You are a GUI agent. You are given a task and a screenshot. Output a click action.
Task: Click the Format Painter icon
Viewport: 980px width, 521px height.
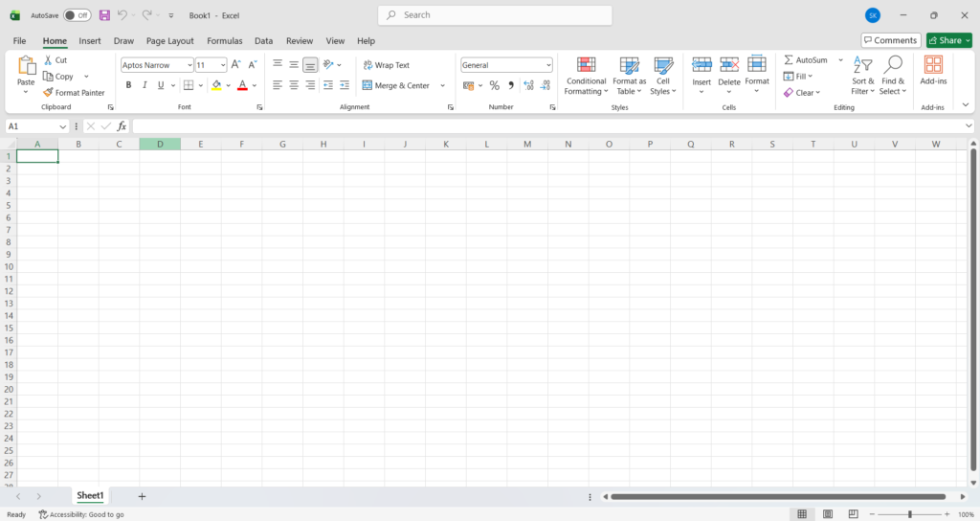point(49,93)
